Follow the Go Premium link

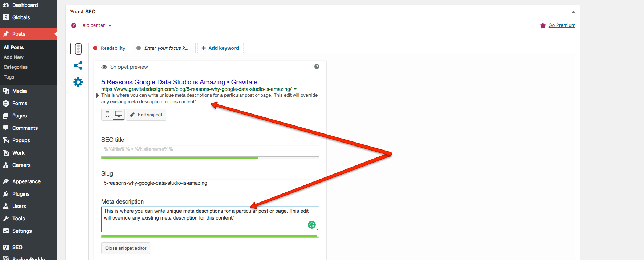pyautogui.click(x=562, y=25)
